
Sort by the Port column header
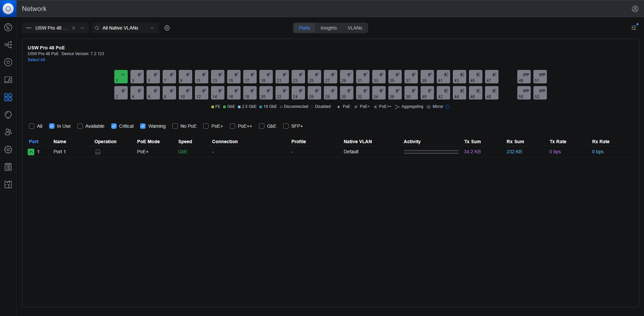coord(34,142)
